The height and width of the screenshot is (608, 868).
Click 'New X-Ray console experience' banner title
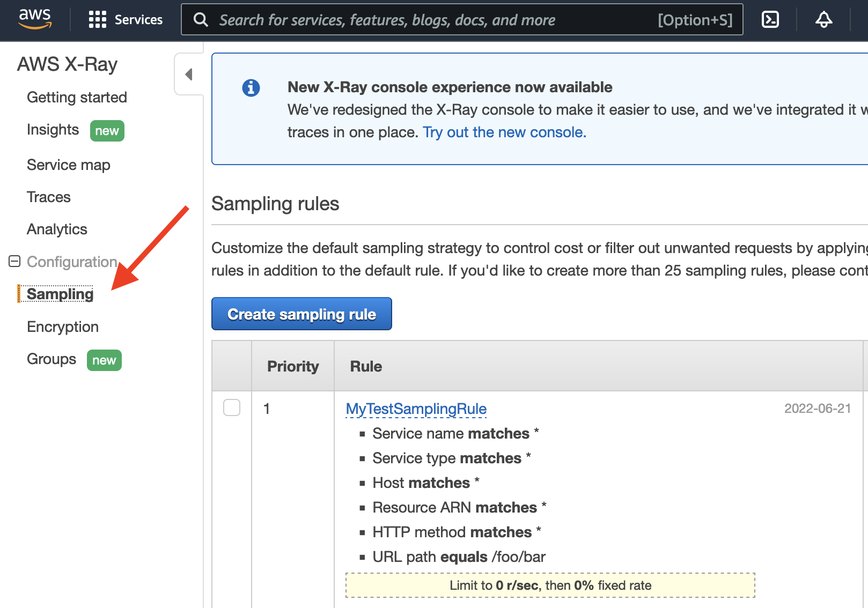click(450, 87)
